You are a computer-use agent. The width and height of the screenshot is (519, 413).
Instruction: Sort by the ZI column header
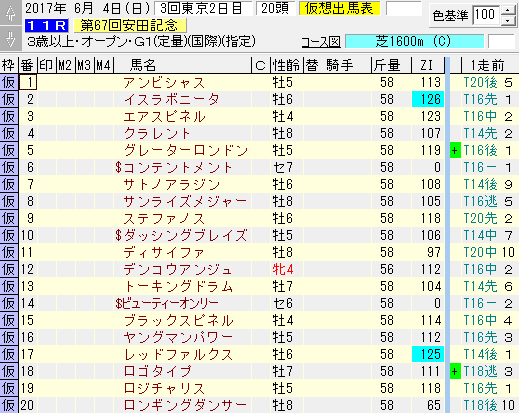point(428,65)
